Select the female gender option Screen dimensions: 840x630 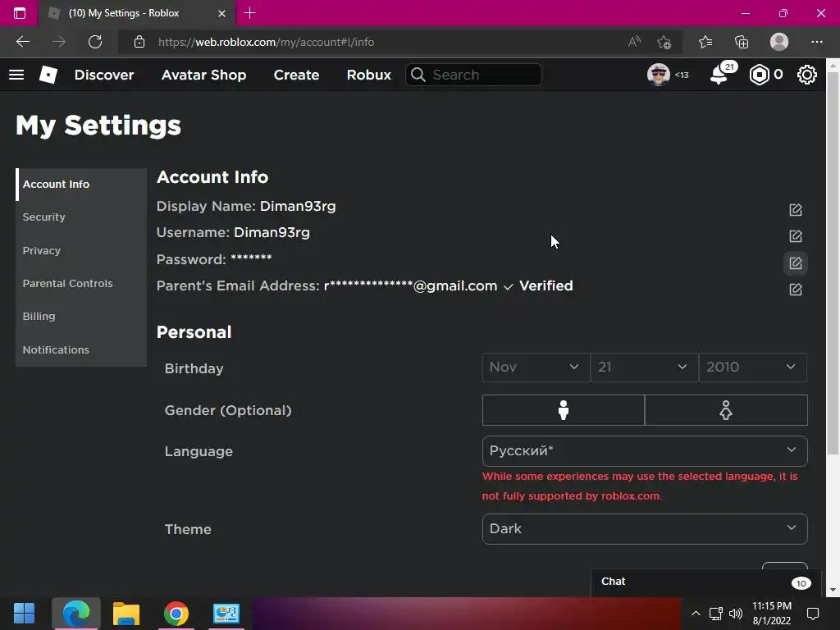726,410
